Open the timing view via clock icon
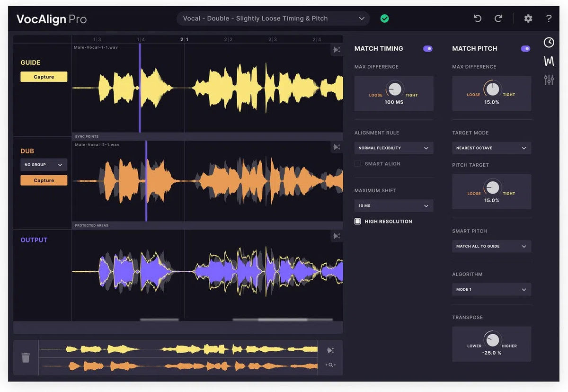This screenshot has height=392, width=568. pos(549,42)
